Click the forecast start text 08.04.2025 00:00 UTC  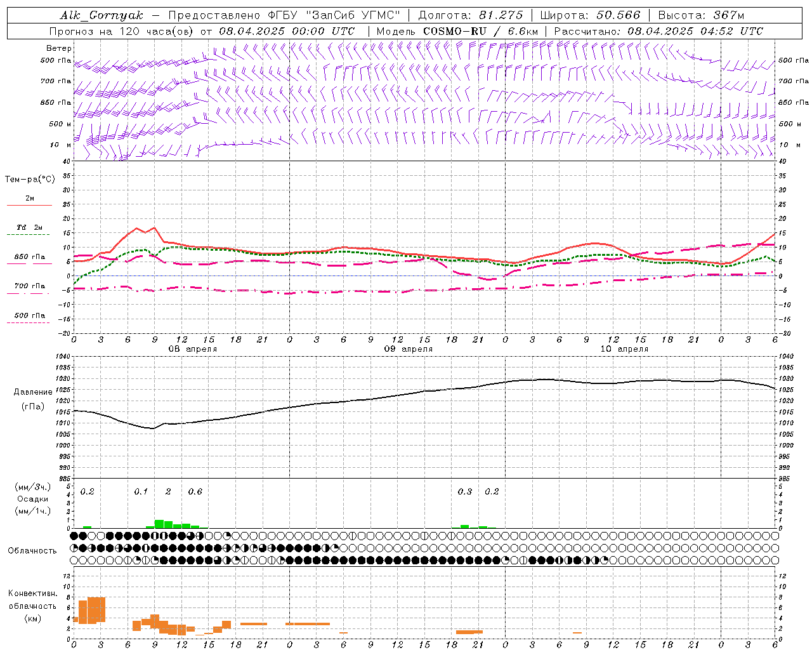point(287,31)
